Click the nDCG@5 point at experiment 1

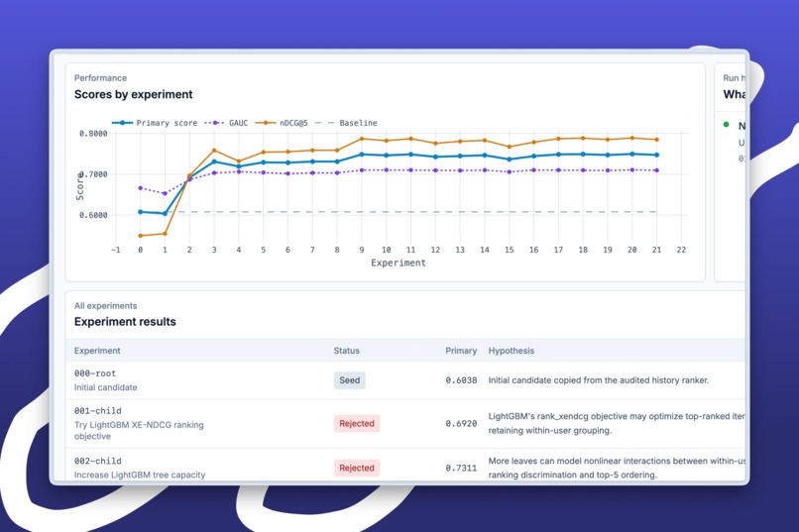pos(165,234)
